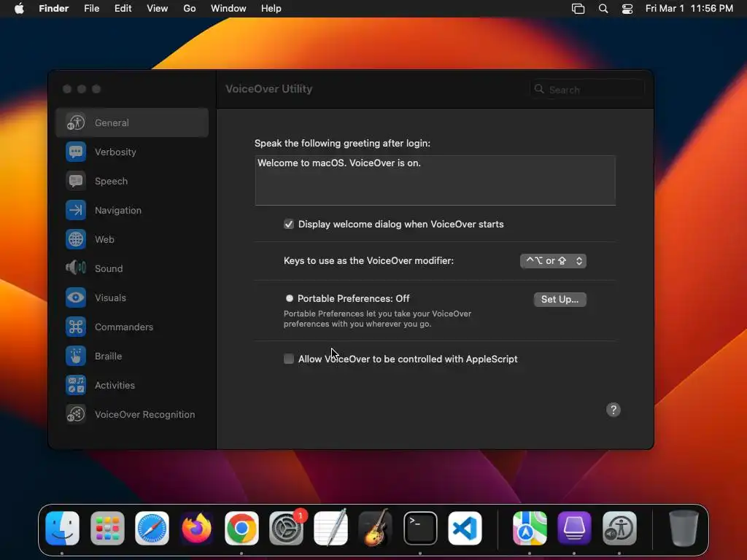Open the VoiceOver Recognition icon
Screen dimensions: 747x560
[76, 414]
